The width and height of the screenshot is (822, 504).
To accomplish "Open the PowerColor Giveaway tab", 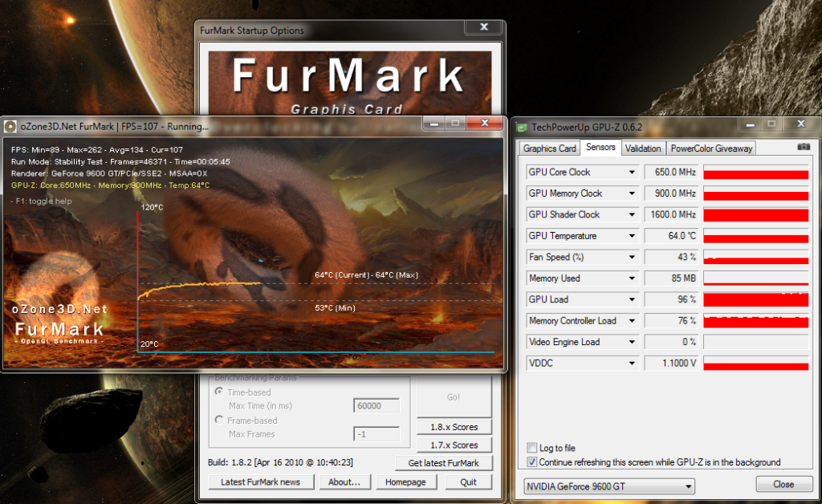I will pos(711,148).
